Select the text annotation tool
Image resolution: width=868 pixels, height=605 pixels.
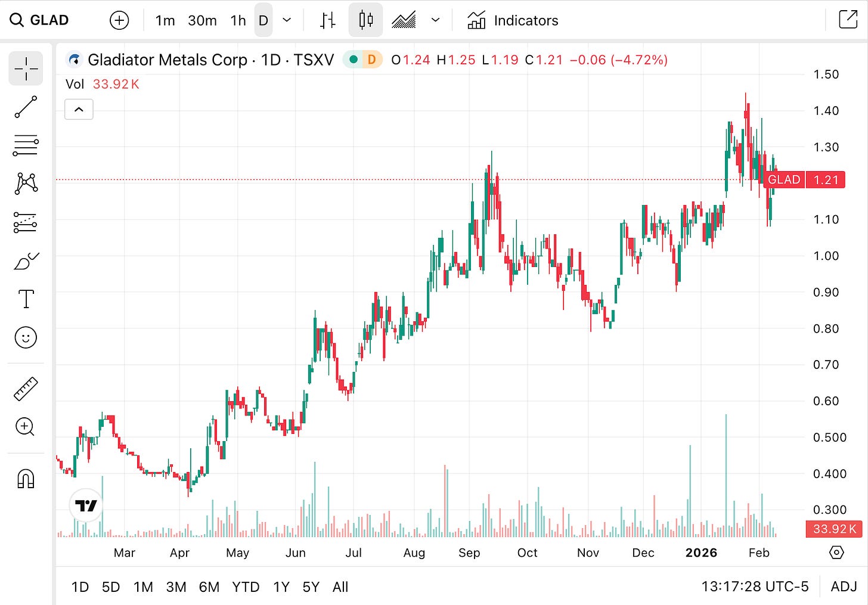26,299
